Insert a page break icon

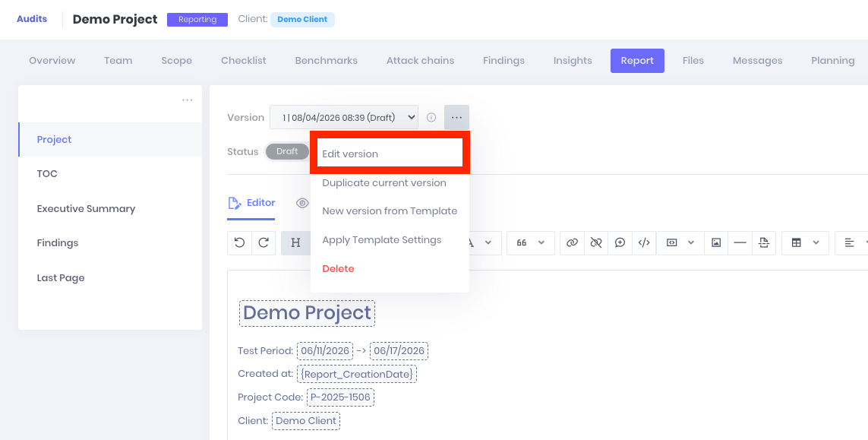(764, 242)
